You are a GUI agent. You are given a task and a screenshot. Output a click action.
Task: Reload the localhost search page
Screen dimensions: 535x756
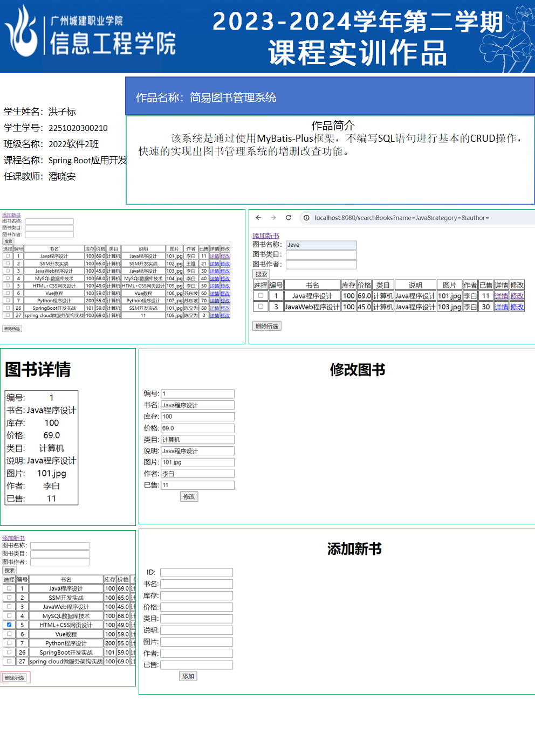tap(289, 218)
